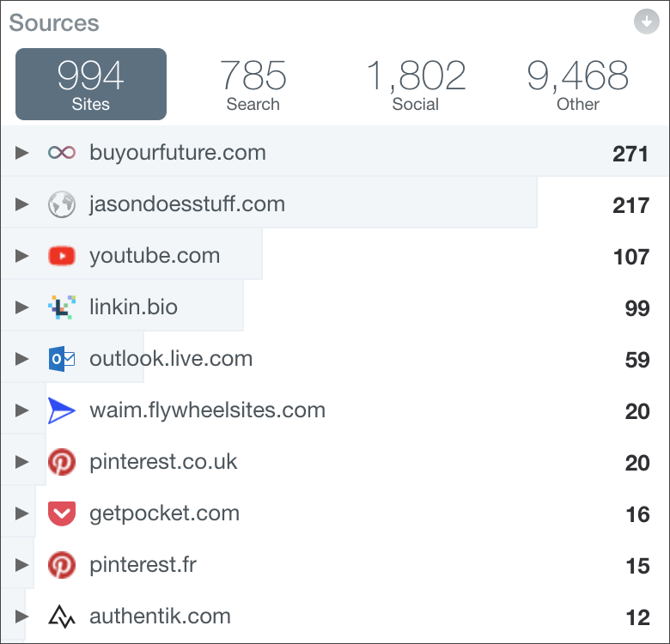Expand the pinterest.co.uk row
Screen dimensions: 670x644
click(21, 462)
